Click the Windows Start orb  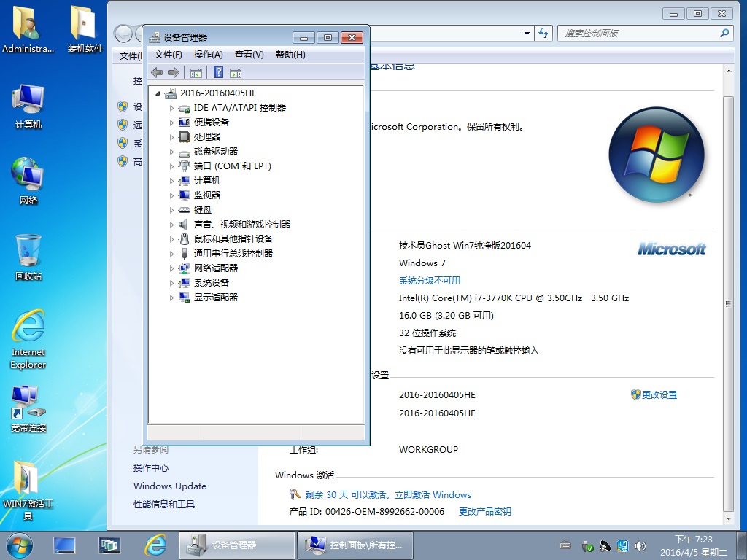coord(20,545)
